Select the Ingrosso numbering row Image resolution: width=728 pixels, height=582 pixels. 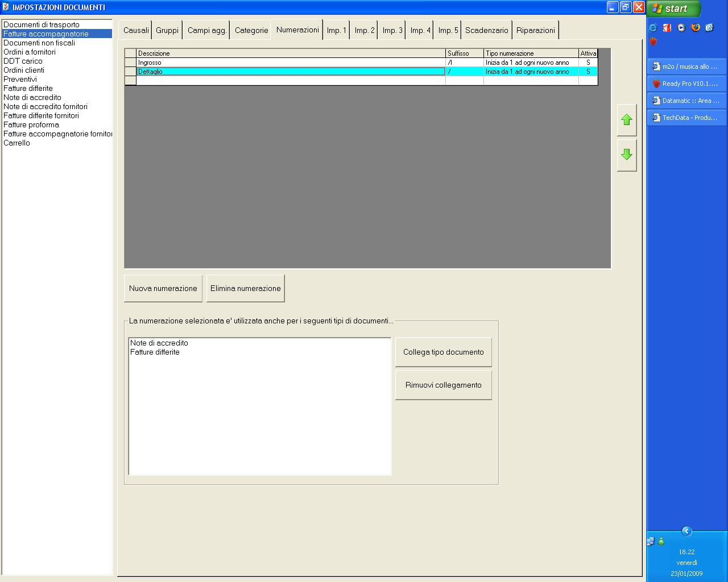361,63
